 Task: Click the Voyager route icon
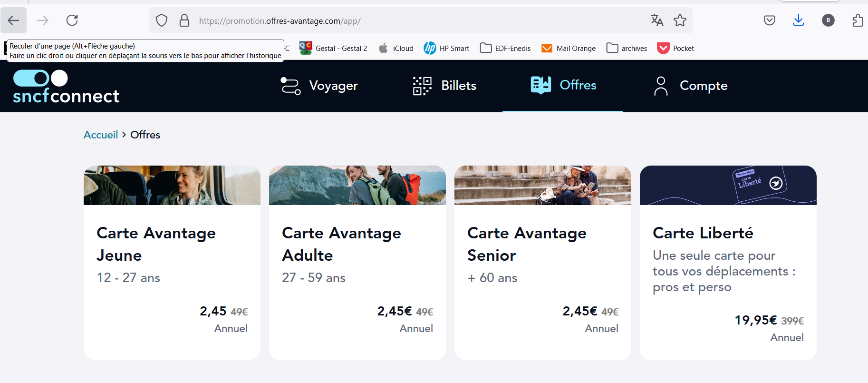coord(290,86)
